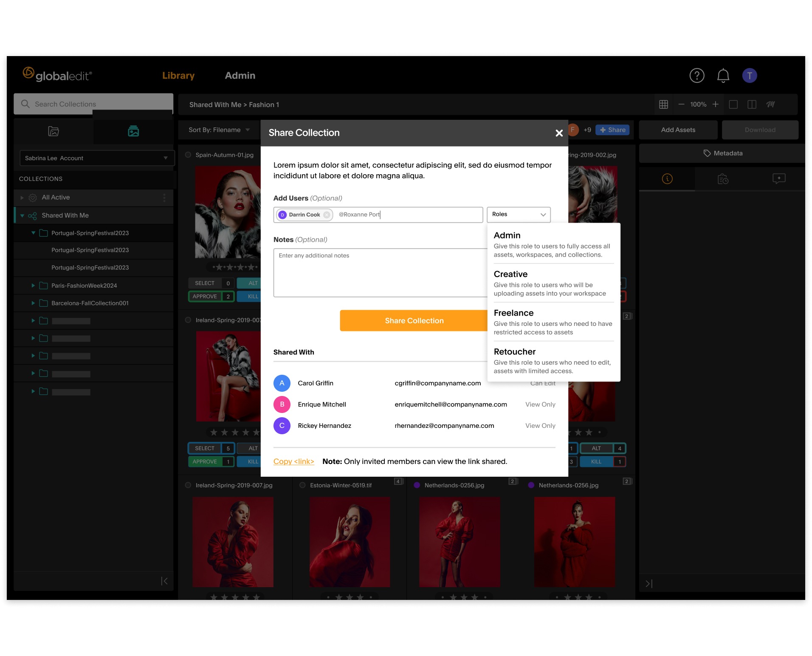Open All Active options three-dot menu
812x656 pixels.
tap(164, 198)
